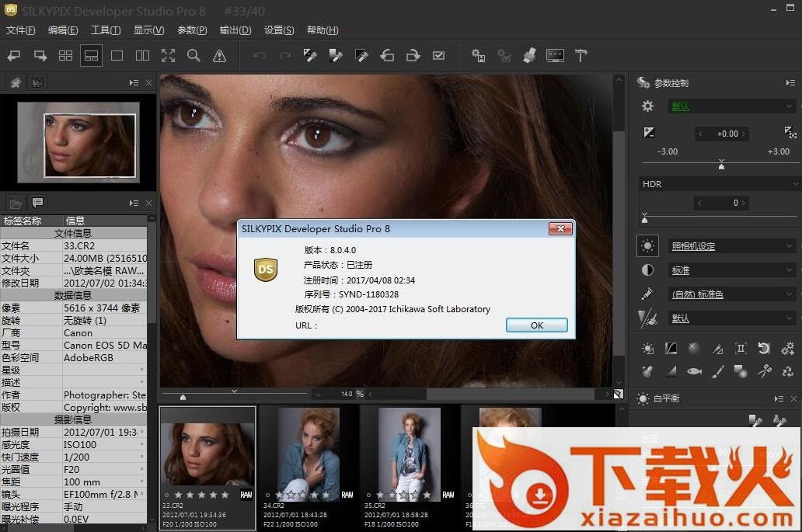Image resolution: width=802 pixels, height=532 pixels.
Task: Rotate image 90 degrees left
Action: click(x=387, y=55)
